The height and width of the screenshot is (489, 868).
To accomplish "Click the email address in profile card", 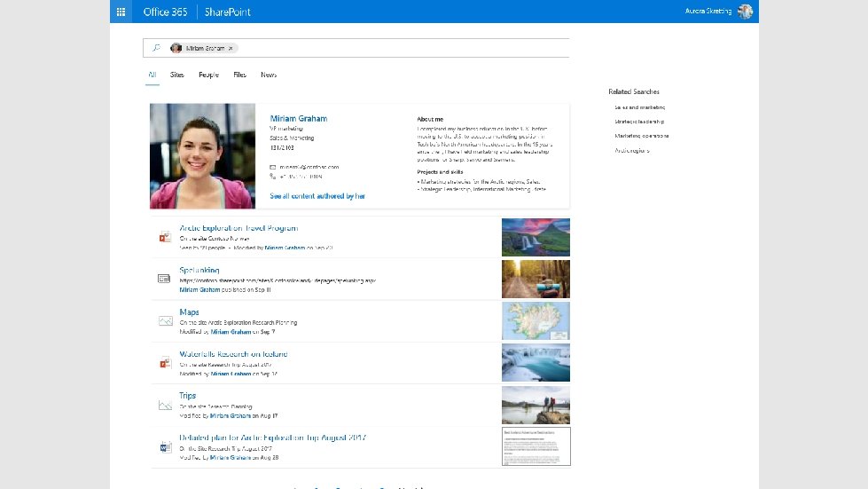I will click(309, 167).
